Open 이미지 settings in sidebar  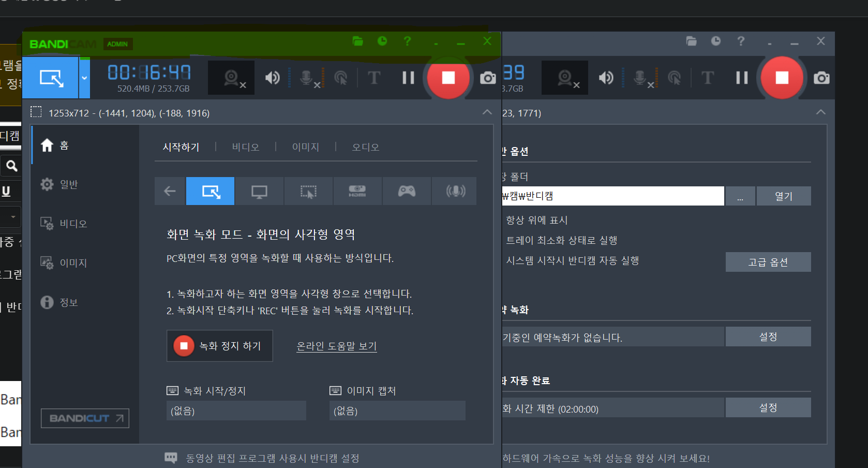85,263
